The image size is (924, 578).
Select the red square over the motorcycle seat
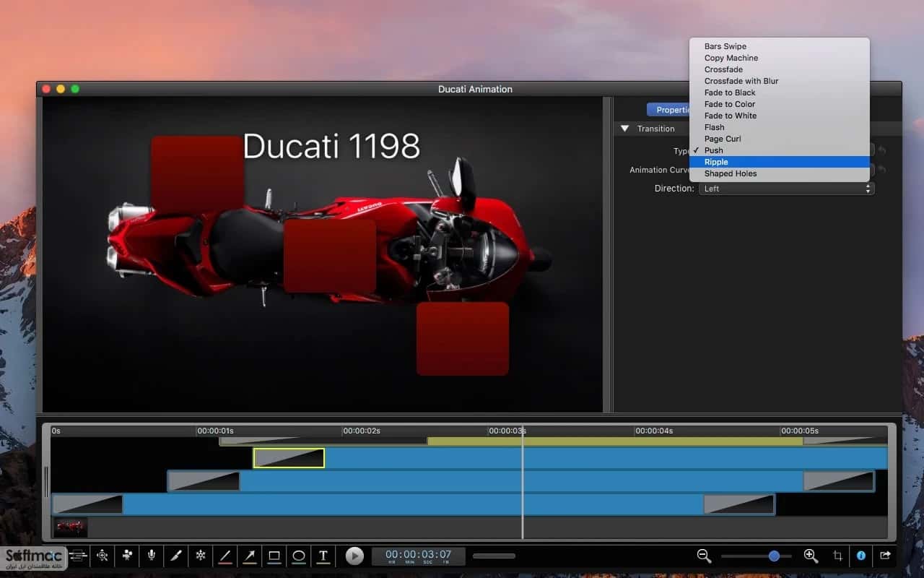pos(330,255)
